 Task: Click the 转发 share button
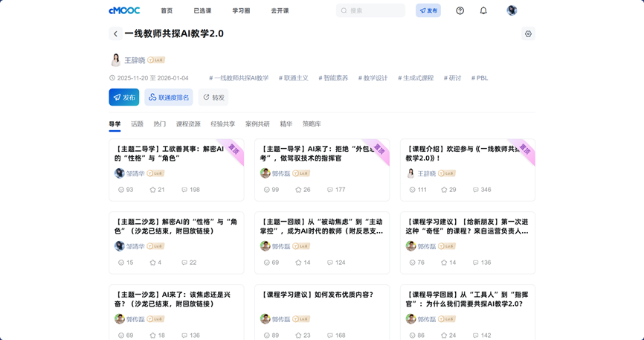tap(213, 97)
